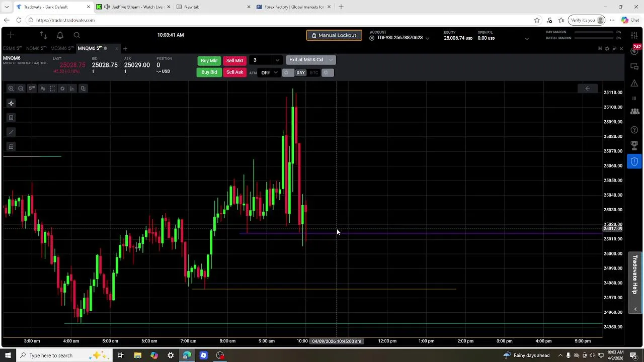Screen dimensions: 644x362
Task: Open File Explorer from taskbar
Action: (137, 355)
